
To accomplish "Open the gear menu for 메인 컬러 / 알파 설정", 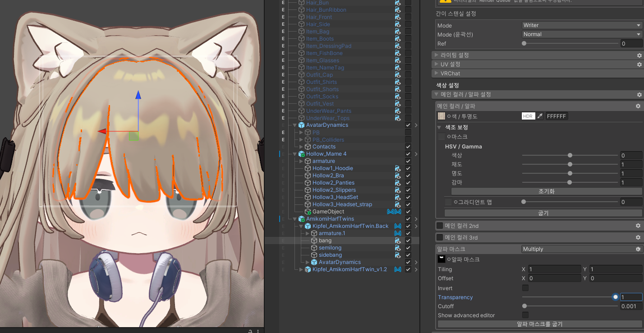I will pos(639,95).
